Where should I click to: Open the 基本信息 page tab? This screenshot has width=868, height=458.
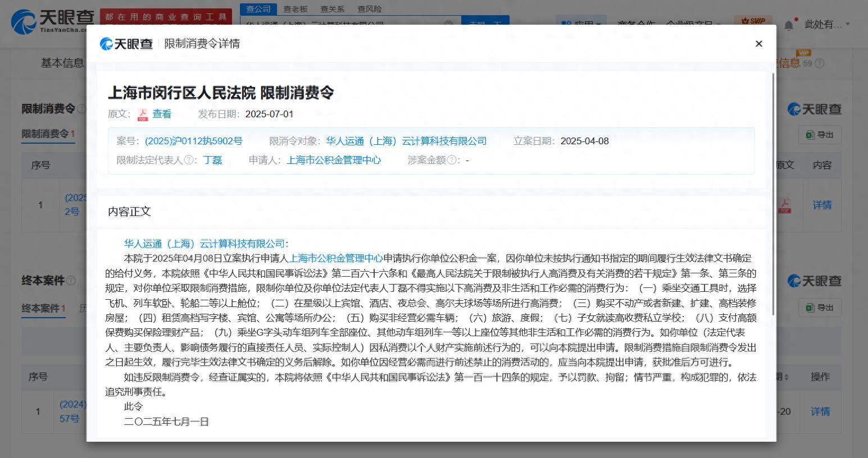(62, 63)
